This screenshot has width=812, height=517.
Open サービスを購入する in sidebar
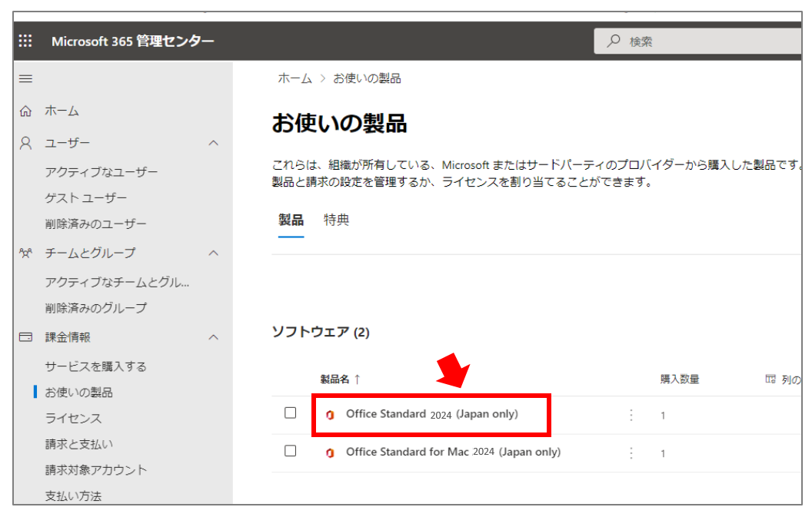tap(96, 367)
